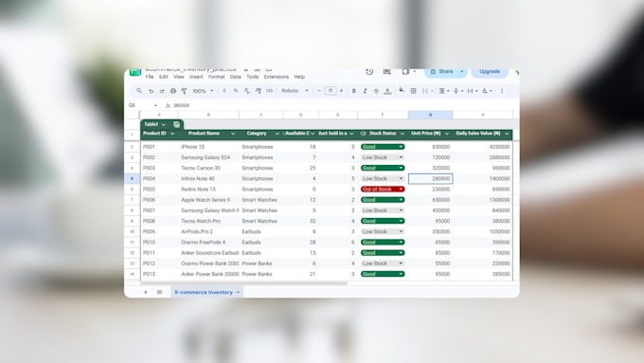Toggle bold formatting
Screen dimensions: 644x363
(x=353, y=91)
